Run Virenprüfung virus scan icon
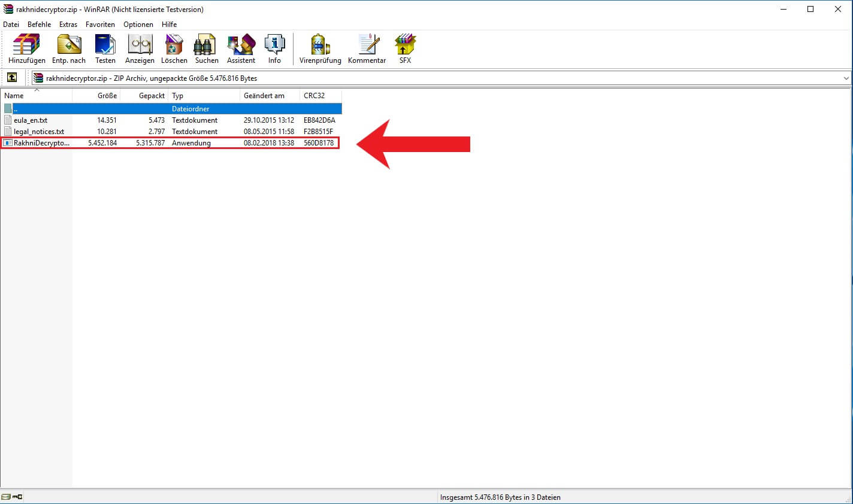 click(x=320, y=44)
